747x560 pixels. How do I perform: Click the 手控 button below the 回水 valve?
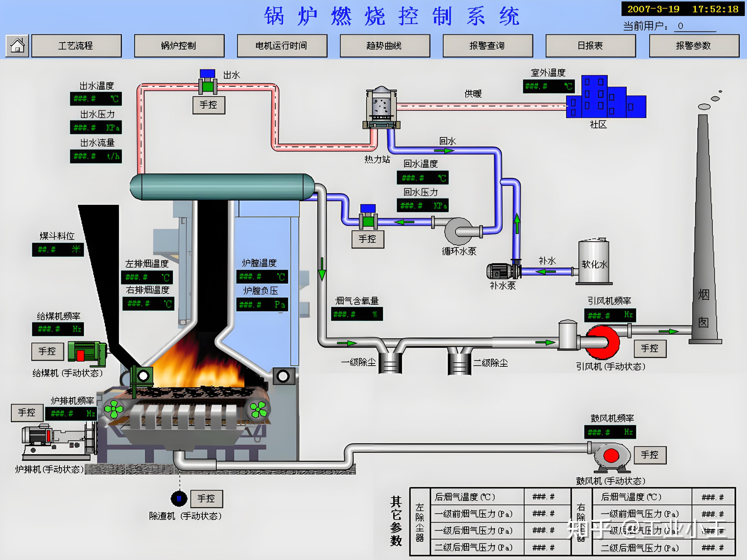[x=368, y=239]
